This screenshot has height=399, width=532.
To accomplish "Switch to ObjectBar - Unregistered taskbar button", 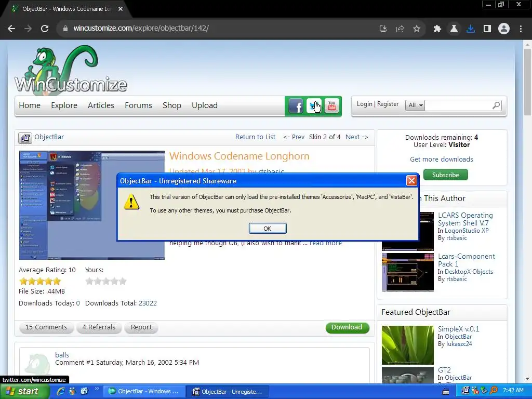I will (x=228, y=392).
